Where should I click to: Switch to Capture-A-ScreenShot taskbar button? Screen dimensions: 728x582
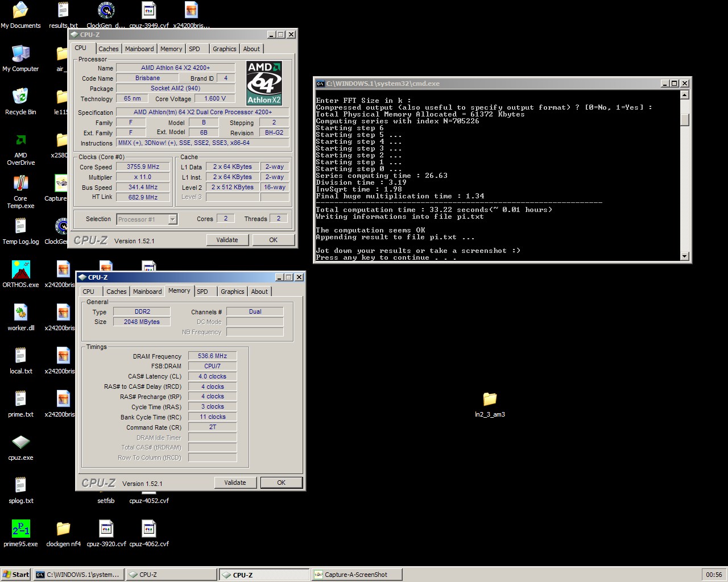[x=357, y=575]
